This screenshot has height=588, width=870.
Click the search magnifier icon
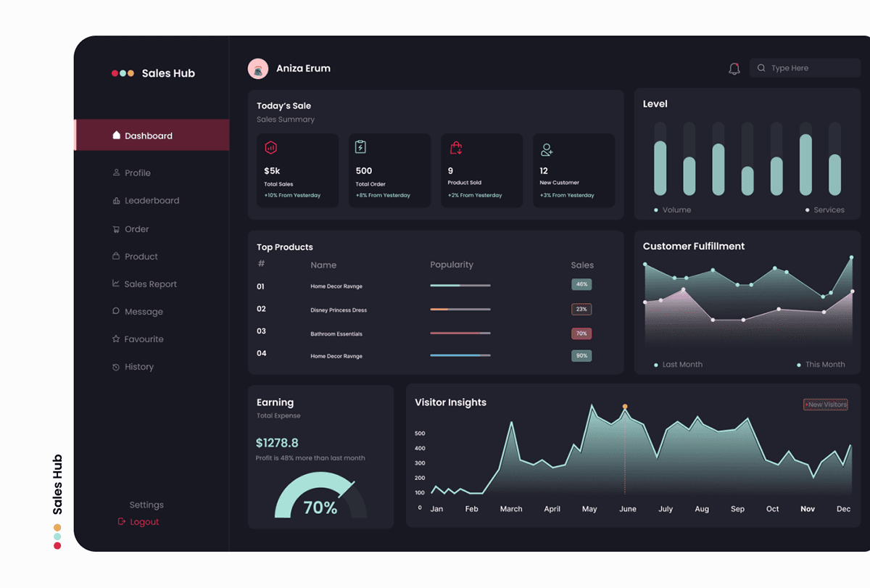coord(761,68)
